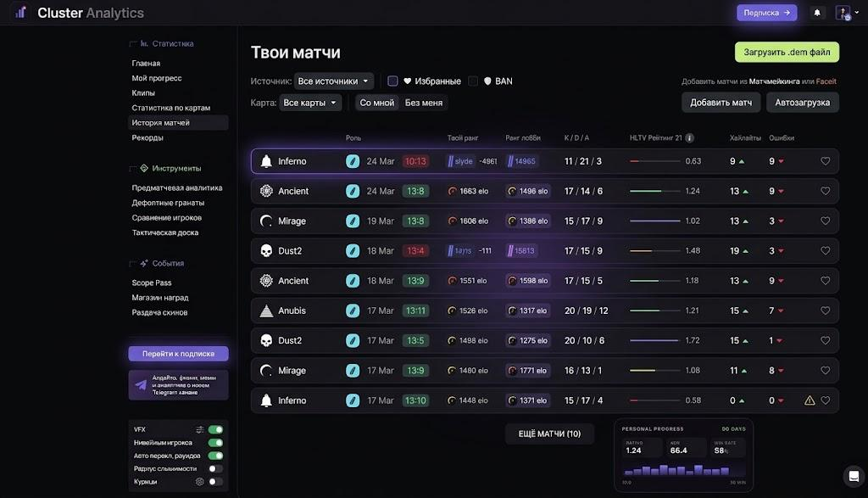The image size is (868, 498).
Task: Favorite the Ancient 18 Mar match heart
Action: [x=826, y=281]
